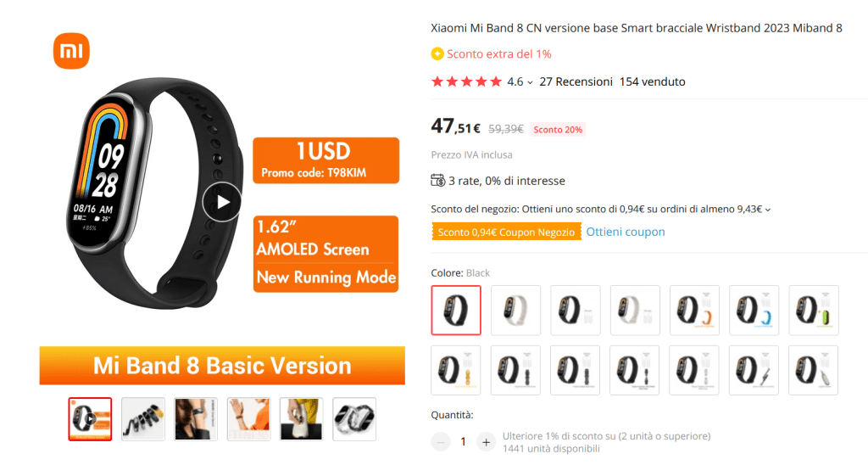
Task: Play the product video
Action: point(222,202)
